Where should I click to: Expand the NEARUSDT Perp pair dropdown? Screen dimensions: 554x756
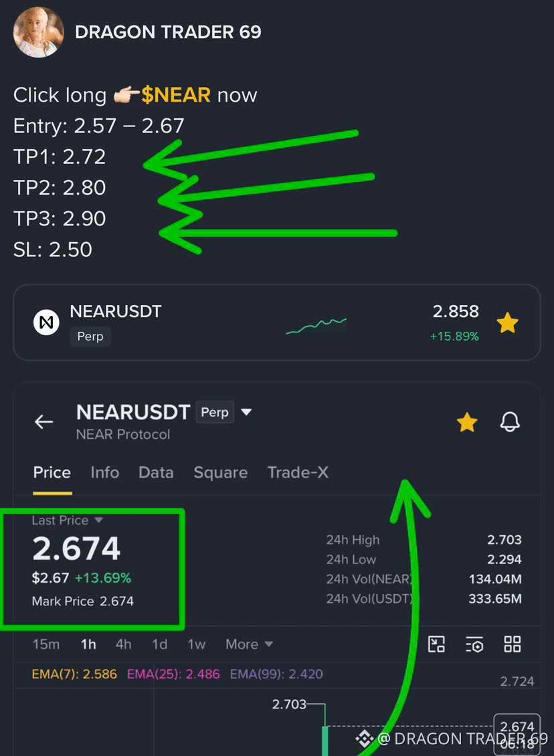pos(246,412)
